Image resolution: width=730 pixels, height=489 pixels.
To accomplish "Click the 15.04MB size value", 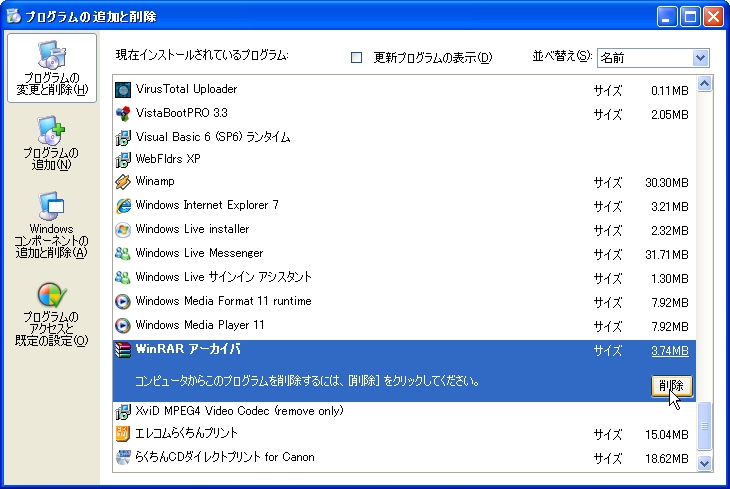I will click(x=667, y=435).
